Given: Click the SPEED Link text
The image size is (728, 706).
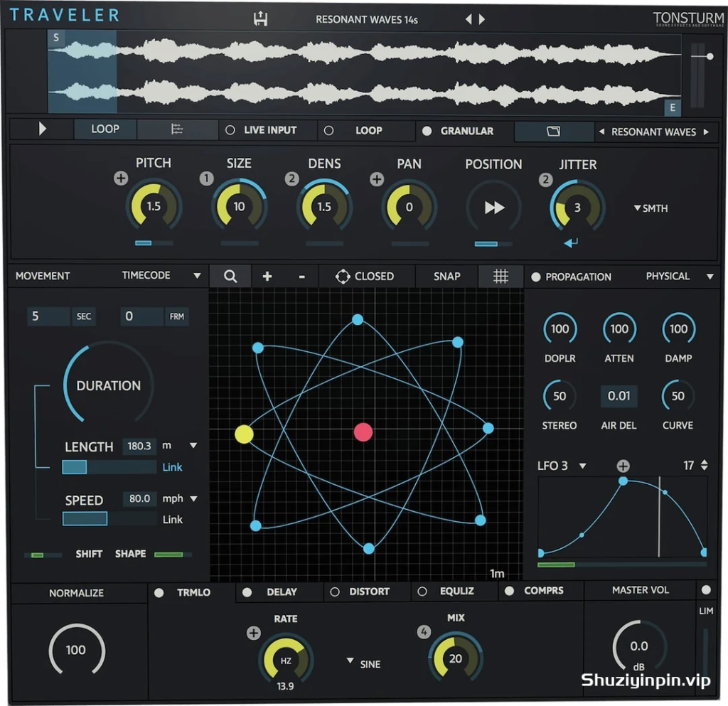Looking at the screenshot, I should [173, 520].
